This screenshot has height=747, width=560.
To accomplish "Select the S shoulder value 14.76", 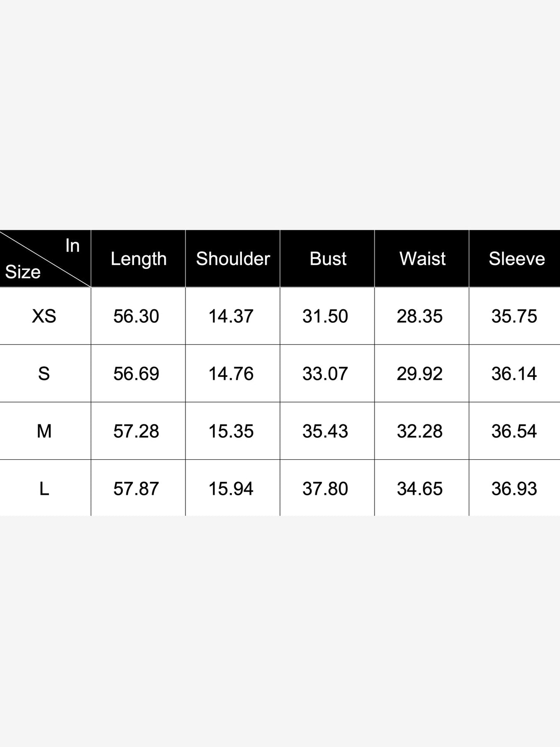I will [231, 373].
